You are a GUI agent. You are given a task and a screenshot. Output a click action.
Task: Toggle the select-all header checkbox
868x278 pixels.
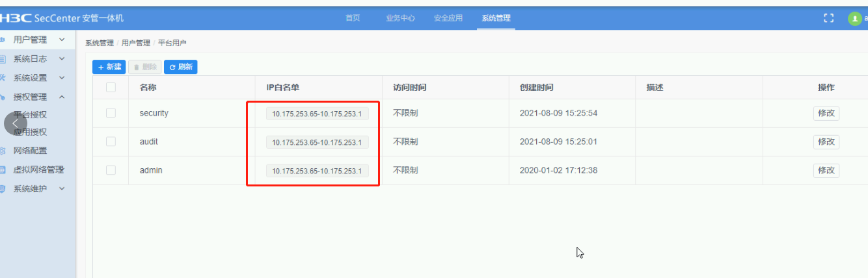pyautogui.click(x=111, y=88)
